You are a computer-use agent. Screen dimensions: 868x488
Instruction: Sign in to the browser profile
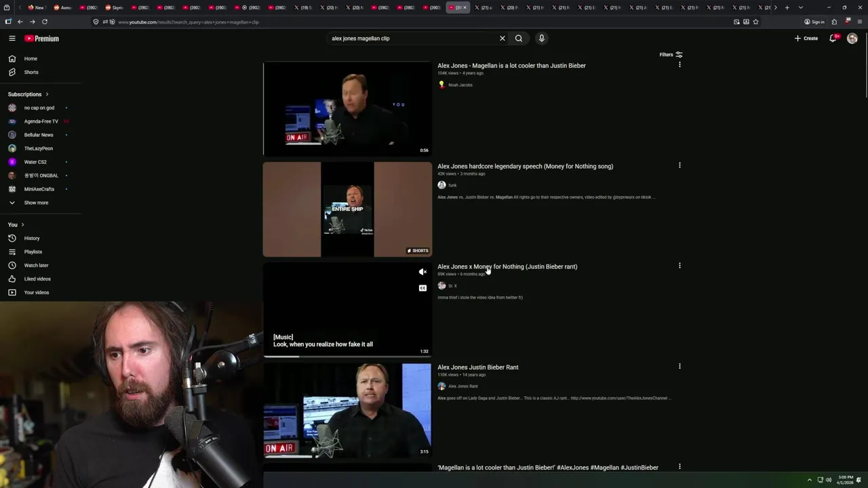(x=814, y=22)
